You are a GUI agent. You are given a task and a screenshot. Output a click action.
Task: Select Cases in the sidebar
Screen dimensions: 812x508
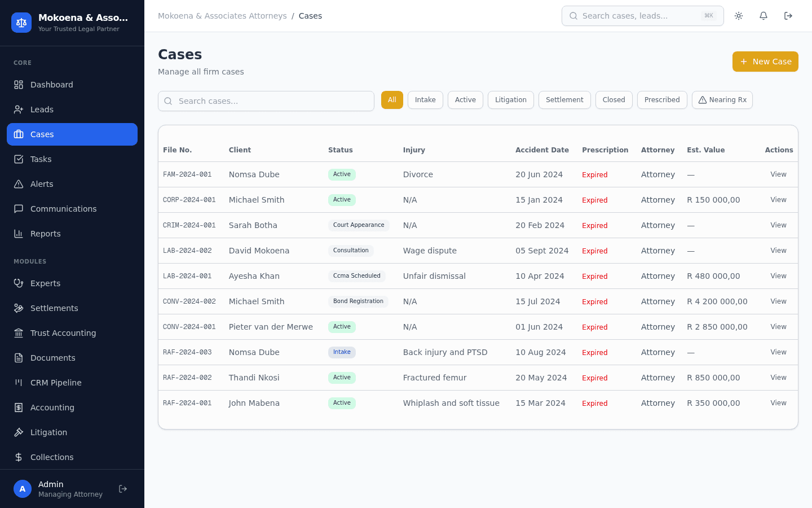tap(72, 134)
